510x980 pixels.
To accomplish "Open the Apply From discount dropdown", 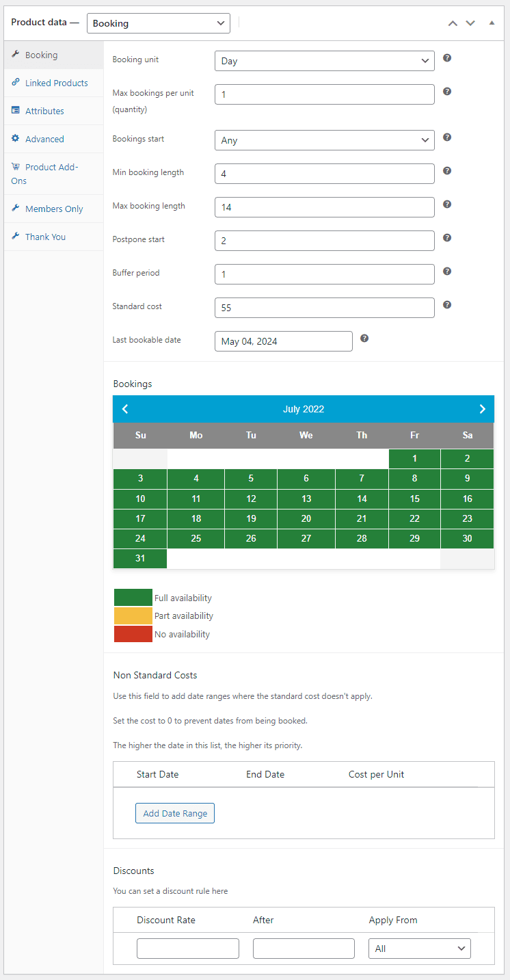I will (x=420, y=949).
